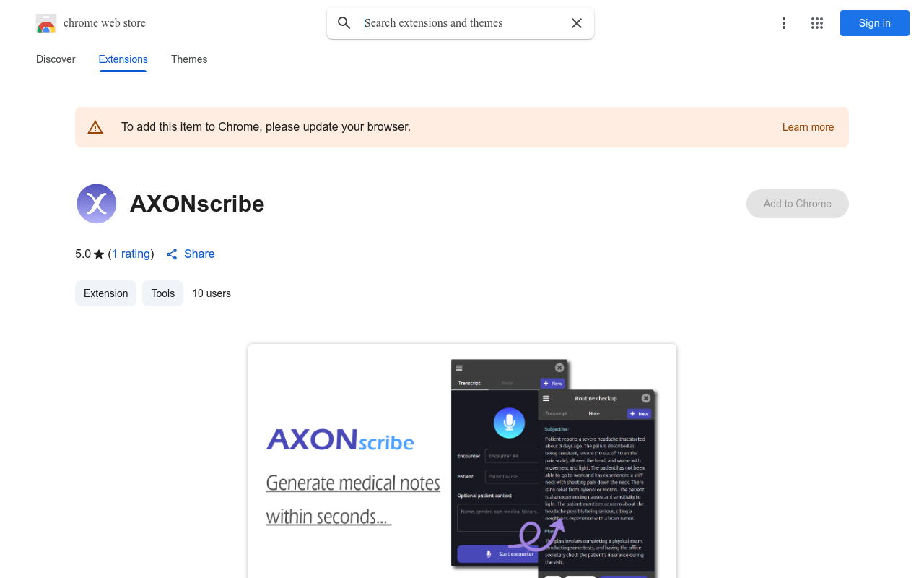Click the disabled Add to Chrome button
The height and width of the screenshot is (578, 924).
(x=798, y=204)
